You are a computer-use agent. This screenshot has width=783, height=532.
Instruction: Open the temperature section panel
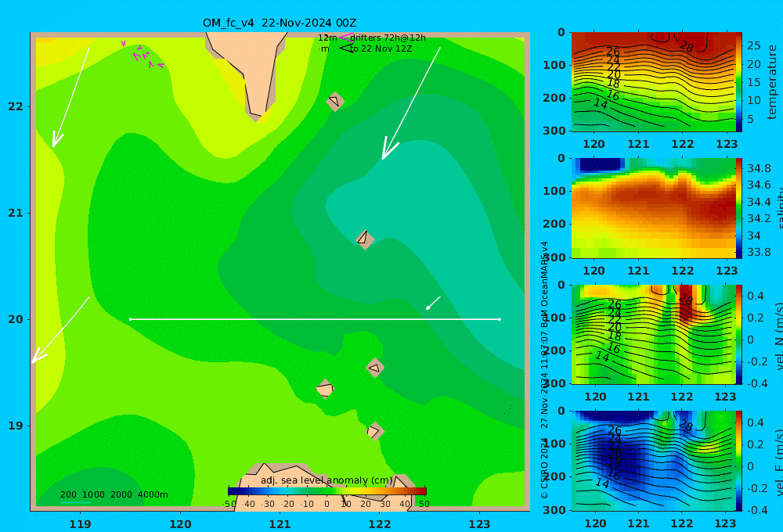point(653,82)
